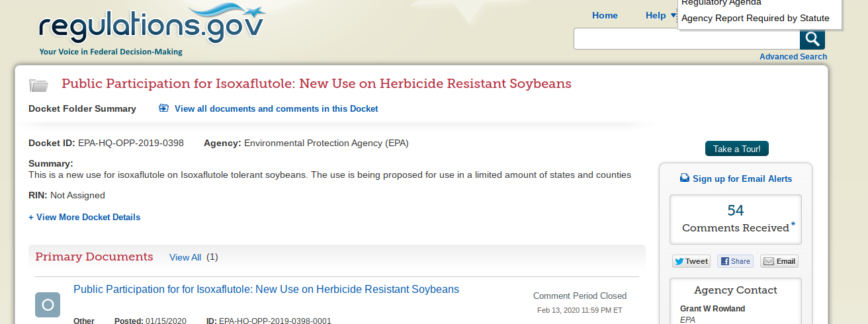Viewport: 868px width, 324px height.
Task: Expand View More Docket Details
Action: 85,217
